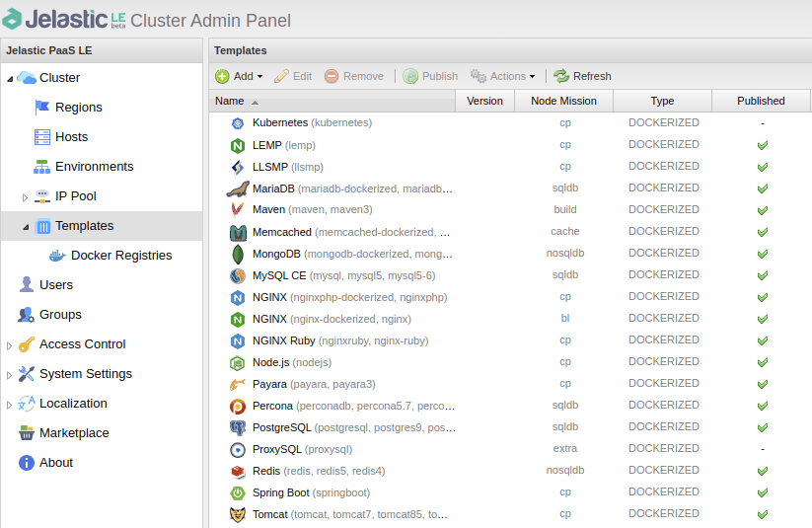Expand the System Settings tree node
Screen dimensions: 812x528
(x=9, y=375)
